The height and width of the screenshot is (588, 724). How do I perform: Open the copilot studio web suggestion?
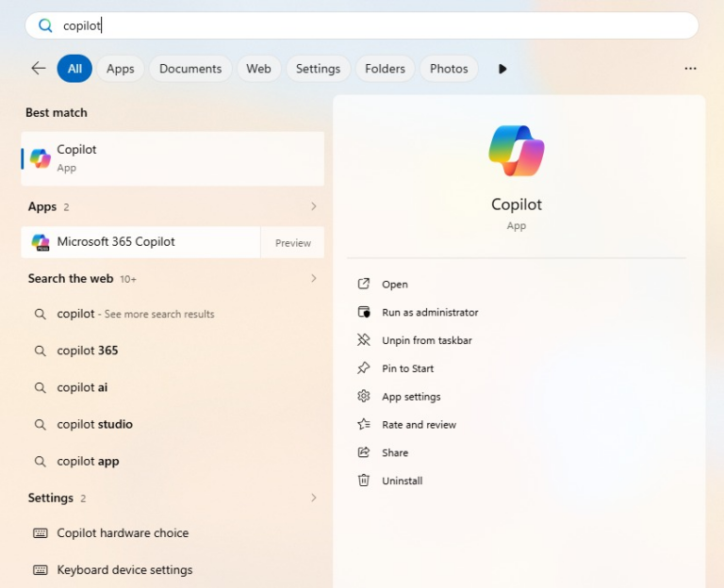click(94, 424)
